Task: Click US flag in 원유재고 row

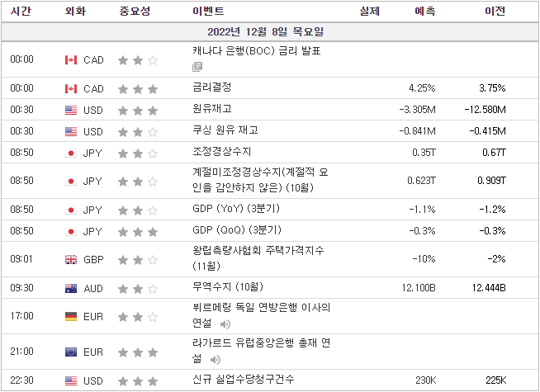Action: 71,110
